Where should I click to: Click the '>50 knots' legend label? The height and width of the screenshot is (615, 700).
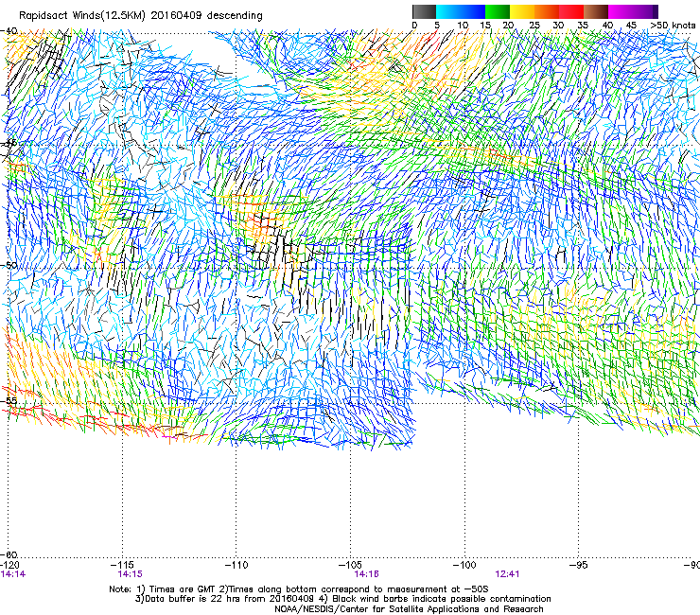(x=673, y=26)
